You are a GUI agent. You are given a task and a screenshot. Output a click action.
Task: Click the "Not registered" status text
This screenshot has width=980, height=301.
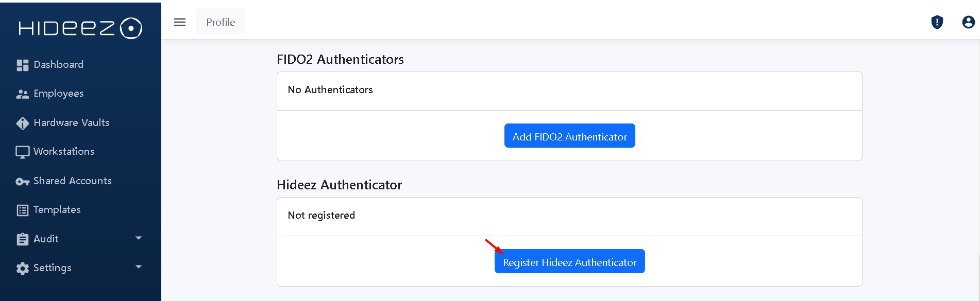[x=321, y=216]
